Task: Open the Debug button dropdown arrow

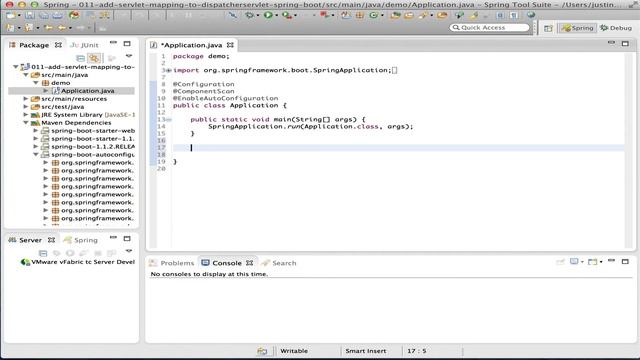Action: pyautogui.click(x=258, y=16)
